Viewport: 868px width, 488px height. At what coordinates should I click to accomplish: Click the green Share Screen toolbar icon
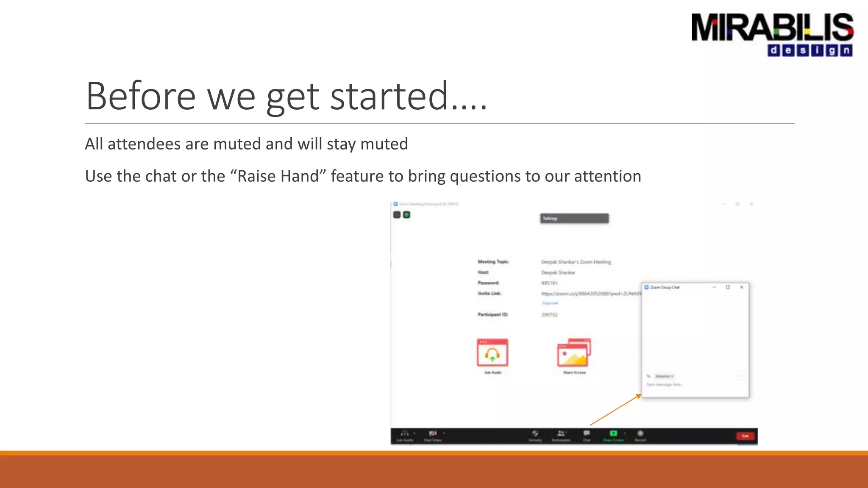[613, 433]
